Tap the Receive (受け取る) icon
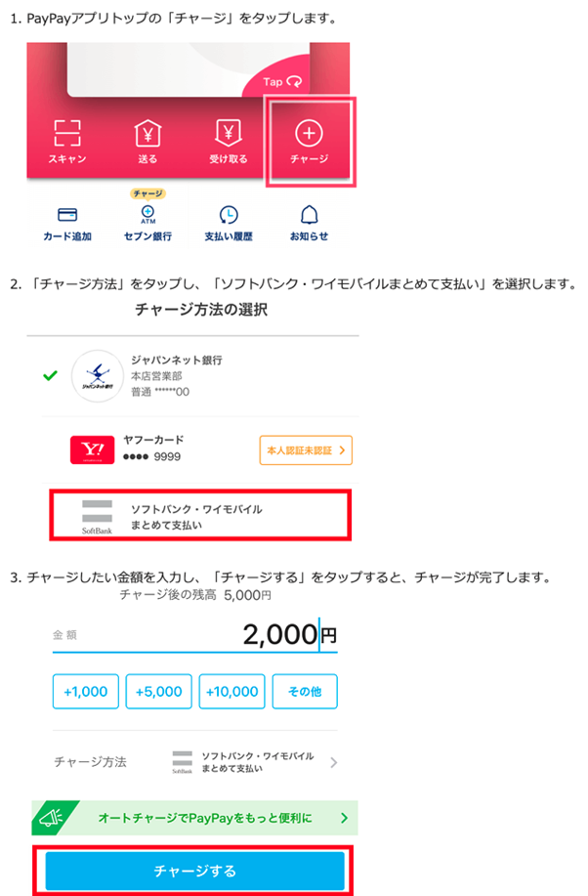The width and height of the screenshot is (588, 896). coord(229,133)
